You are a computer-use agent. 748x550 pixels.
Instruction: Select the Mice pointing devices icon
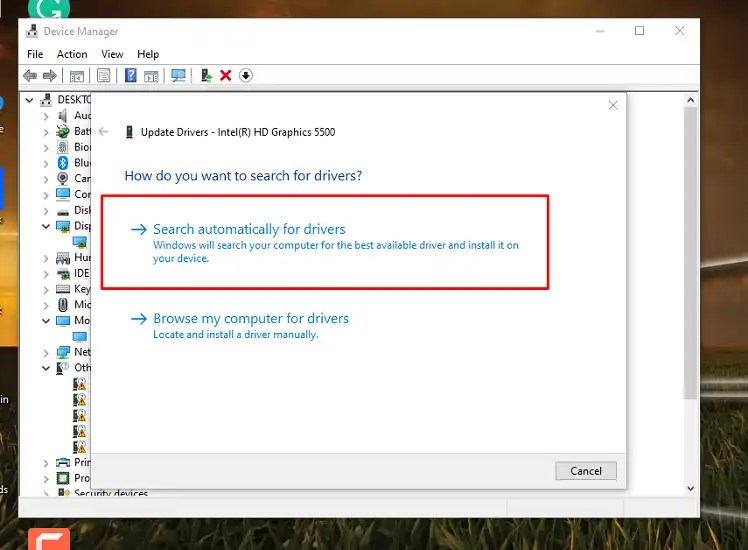62,304
